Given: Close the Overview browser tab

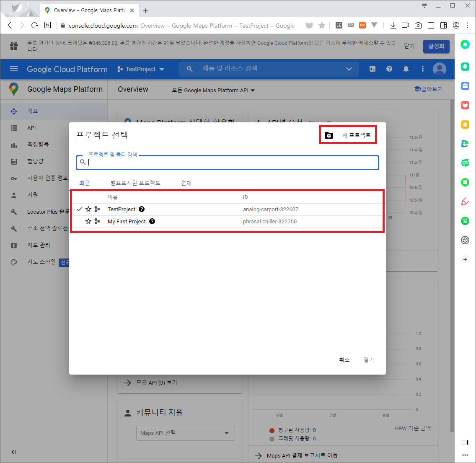Looking at the screenshot, I should [132, 10].
